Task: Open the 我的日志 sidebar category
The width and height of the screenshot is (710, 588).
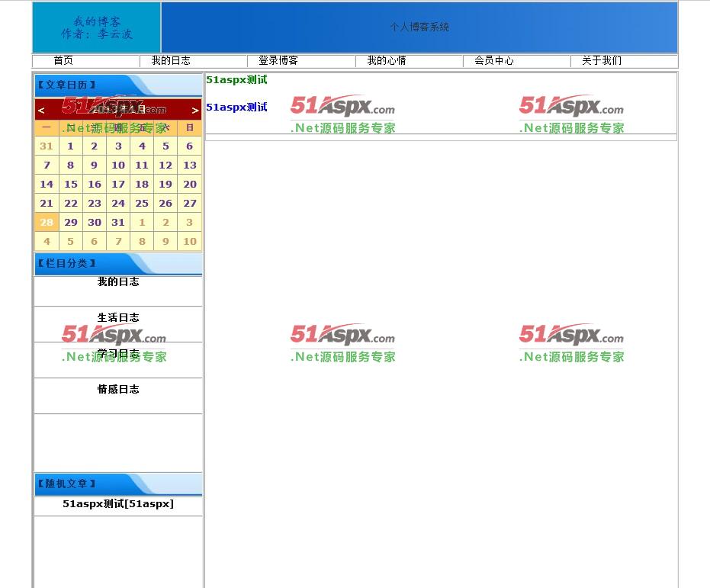Action: click(x=118, y=282)
